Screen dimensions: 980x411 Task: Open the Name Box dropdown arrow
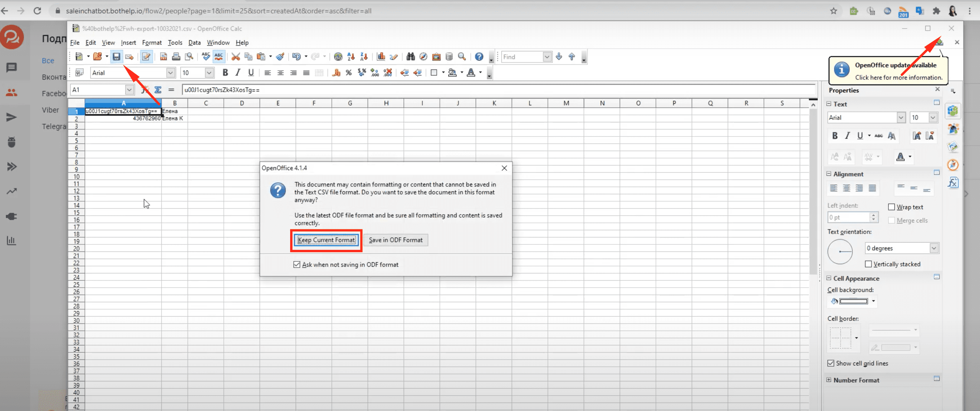(x=129, y=90)
